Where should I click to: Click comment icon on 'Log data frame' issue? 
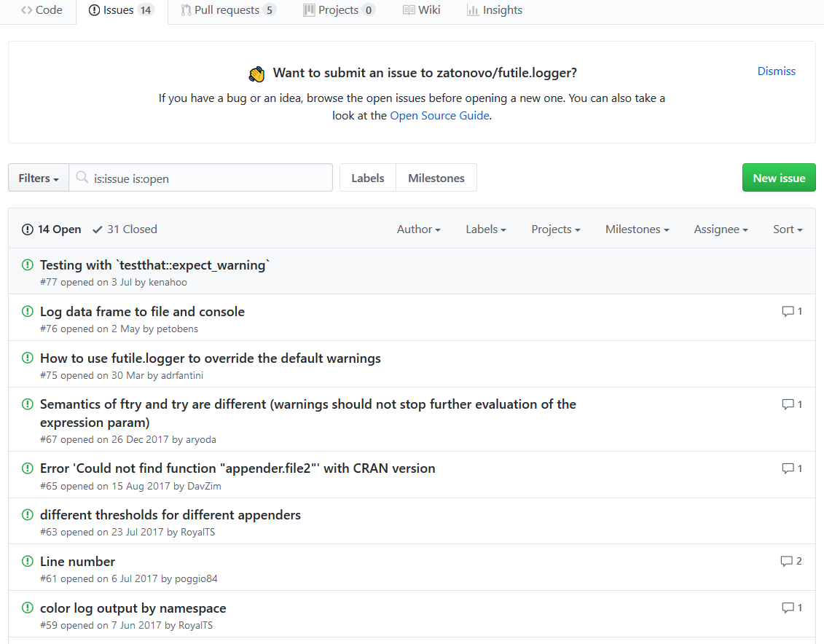point(788,311)
